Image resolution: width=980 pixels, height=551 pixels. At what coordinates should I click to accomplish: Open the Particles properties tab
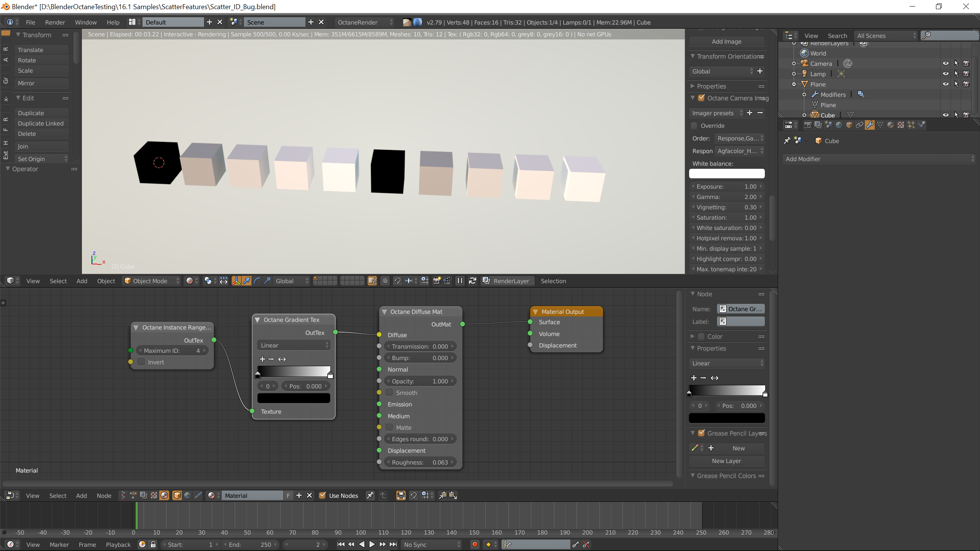coord(911,125)
